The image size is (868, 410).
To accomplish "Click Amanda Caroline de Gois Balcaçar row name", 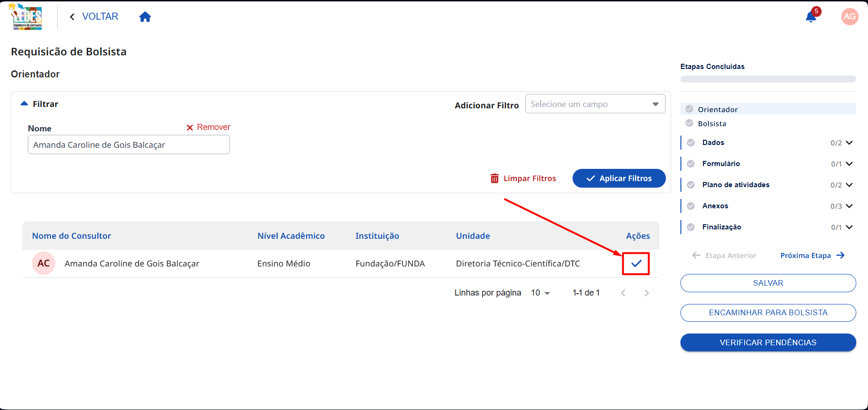I will [x=132, y=264].
